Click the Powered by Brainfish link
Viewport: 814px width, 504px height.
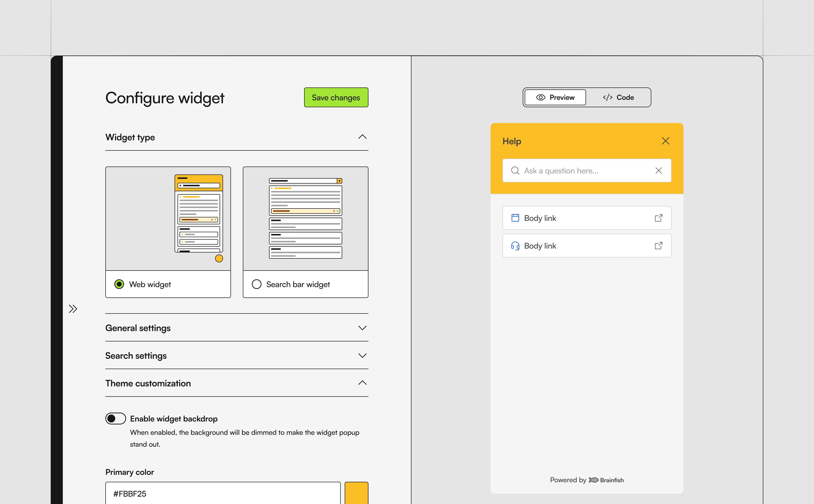point(587,480)
